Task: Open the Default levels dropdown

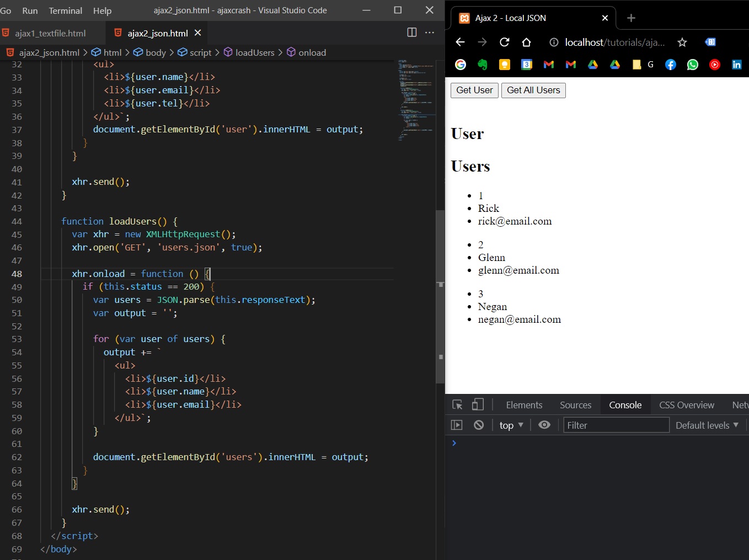Action: click(707, 425)
